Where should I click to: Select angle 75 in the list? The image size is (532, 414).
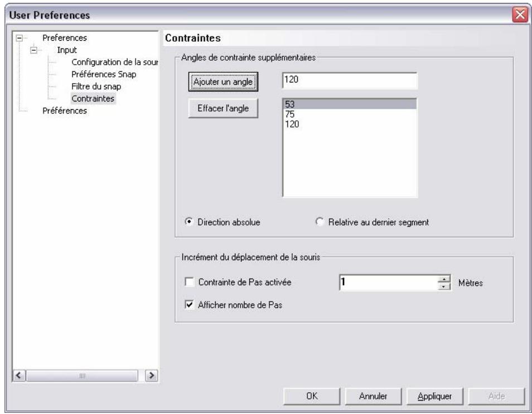(x=289, y=114)
